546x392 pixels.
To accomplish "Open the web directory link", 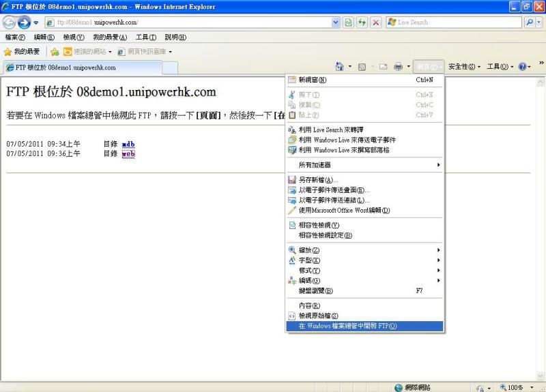I will coord(128,154).
